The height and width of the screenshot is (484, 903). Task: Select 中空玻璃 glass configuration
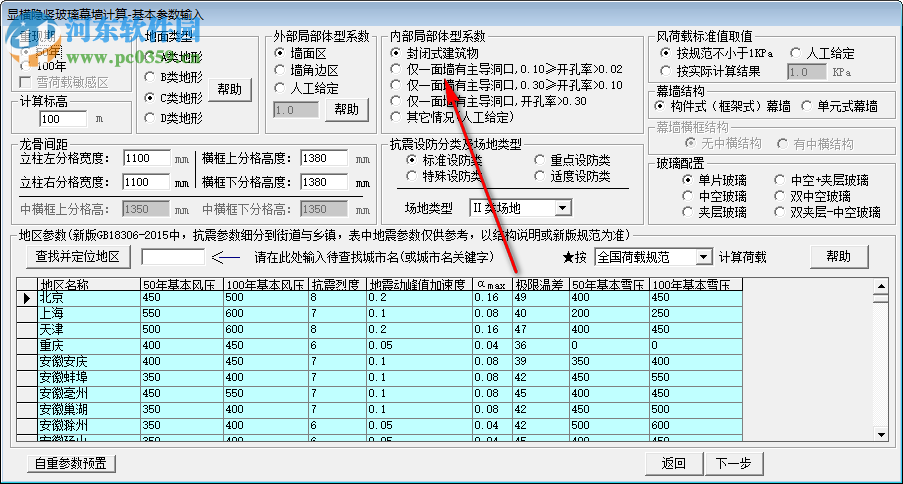tap(715, 196)
